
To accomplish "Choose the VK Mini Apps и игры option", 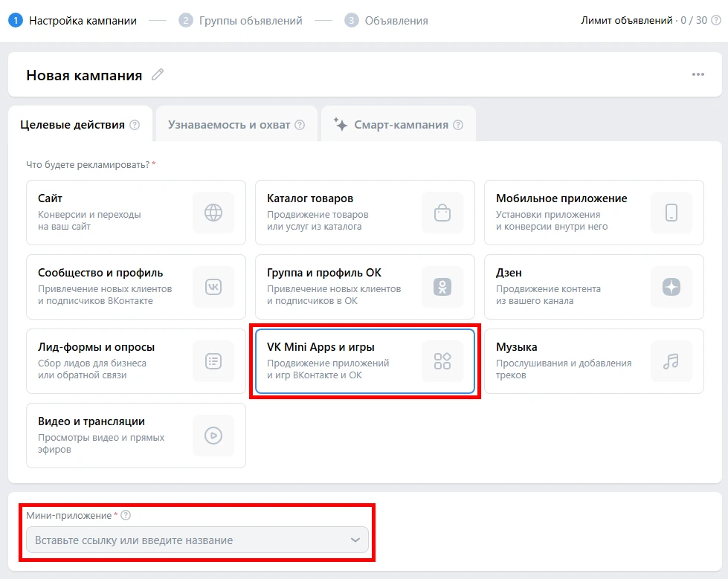I will (364, 361).
